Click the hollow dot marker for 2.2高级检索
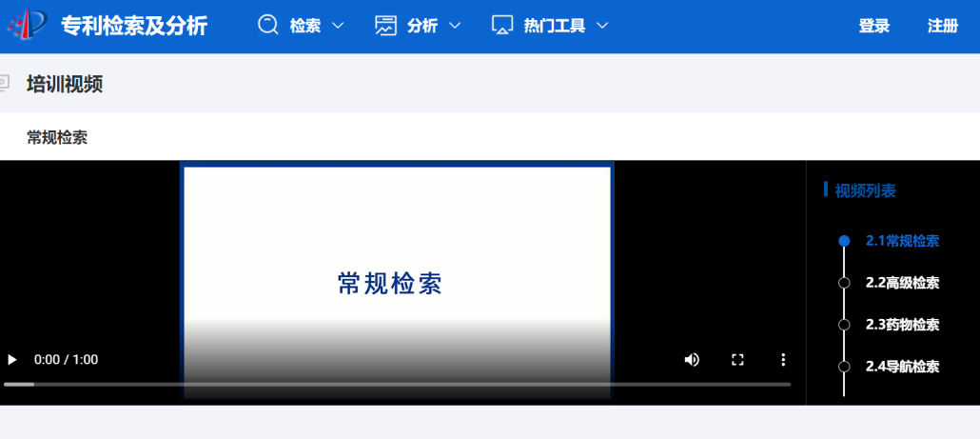 (844, 283)
